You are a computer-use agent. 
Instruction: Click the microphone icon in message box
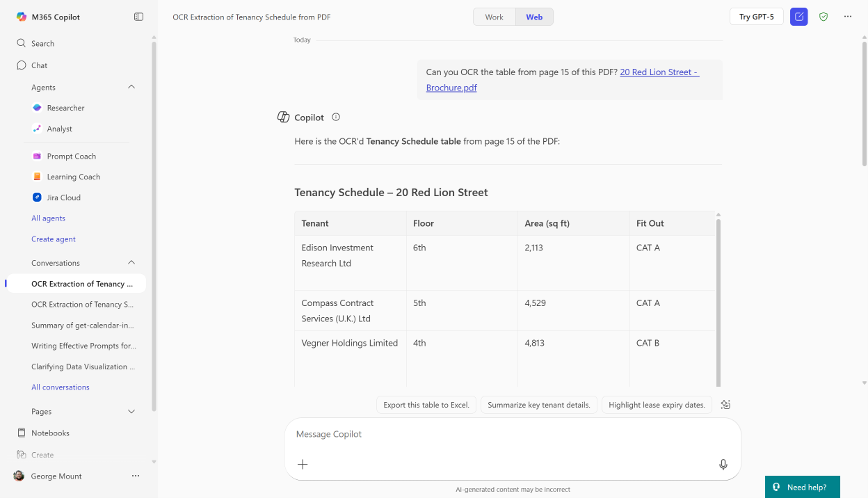(x=723, y=465)
